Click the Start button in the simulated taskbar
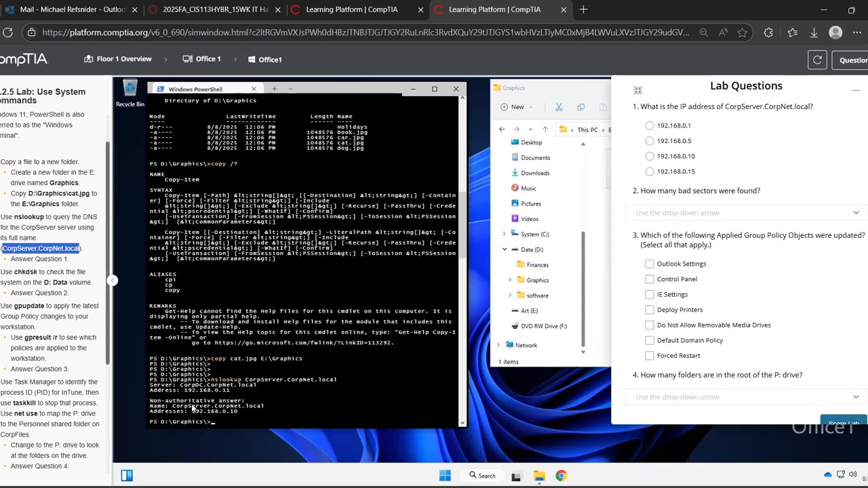868x488 pixels. (x=445, y=475)
